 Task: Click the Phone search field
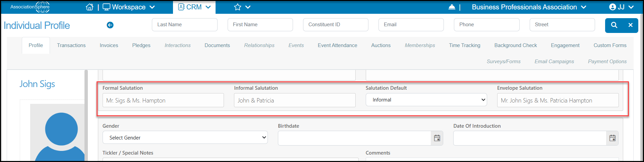coord(487,25)
